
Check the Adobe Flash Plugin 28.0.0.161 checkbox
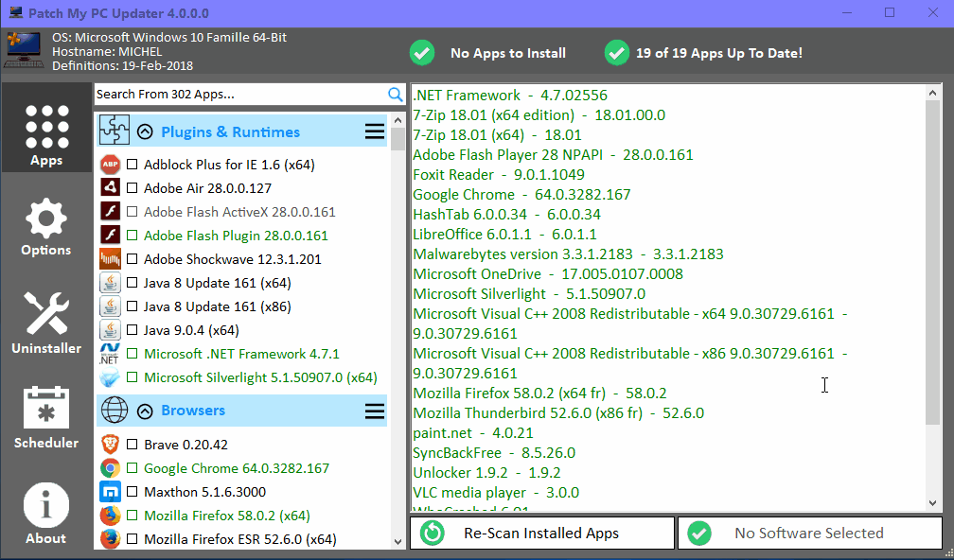pos(132,236)
